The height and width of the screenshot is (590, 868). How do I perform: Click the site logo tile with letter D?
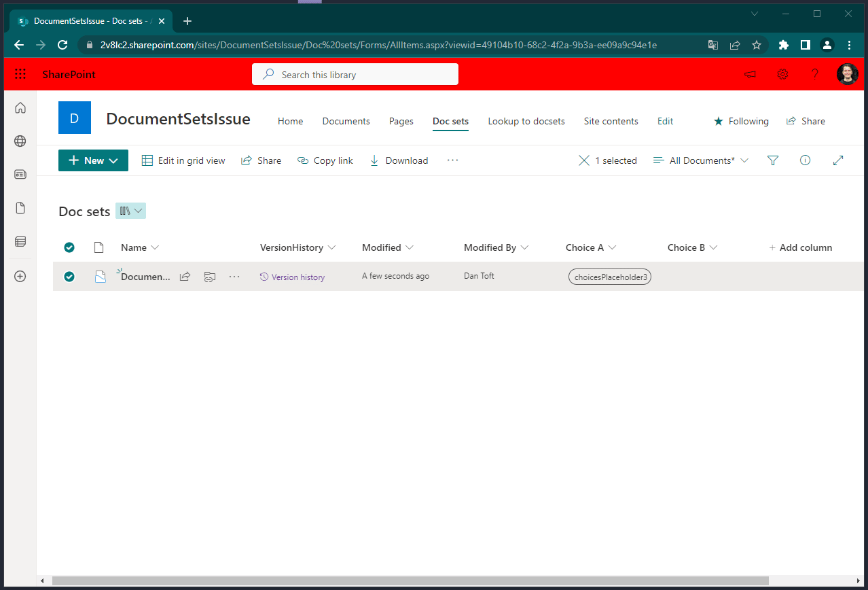coord(75,118)
